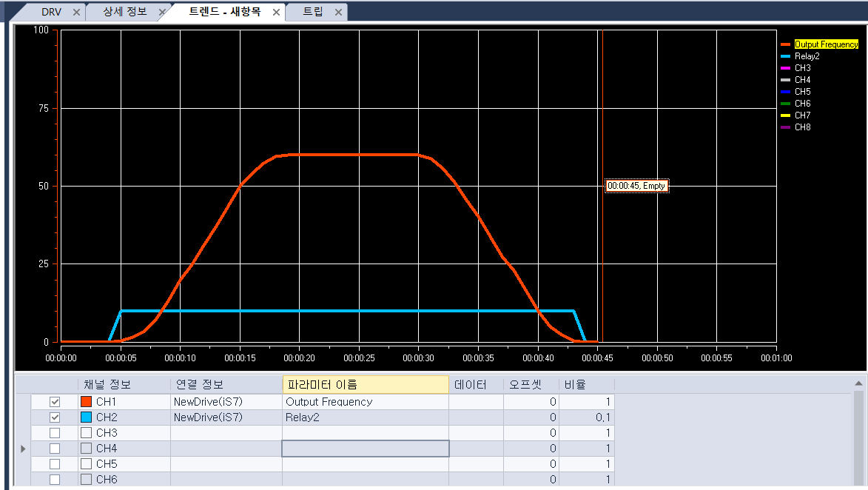Open the parameter name cell for CH4

364,448
